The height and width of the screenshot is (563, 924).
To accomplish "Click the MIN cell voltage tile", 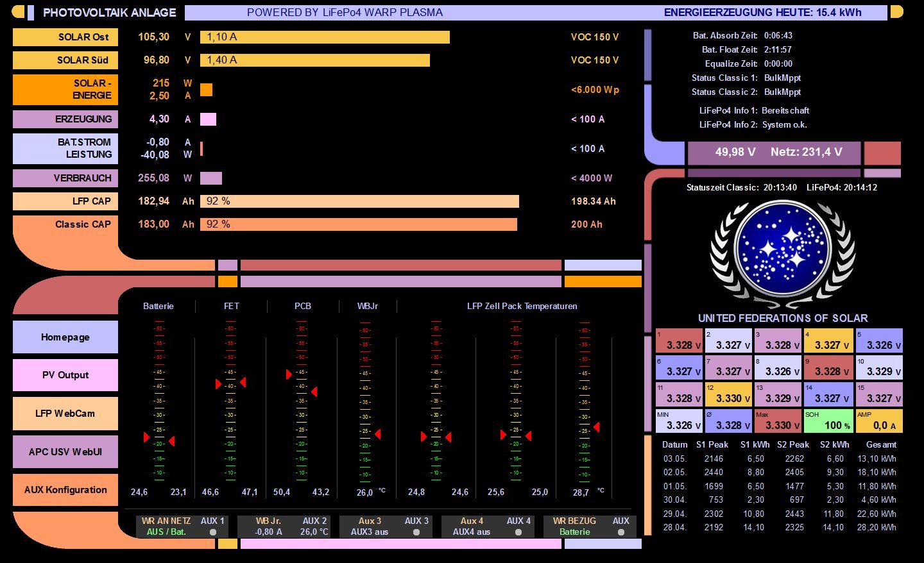I will 680,421.
